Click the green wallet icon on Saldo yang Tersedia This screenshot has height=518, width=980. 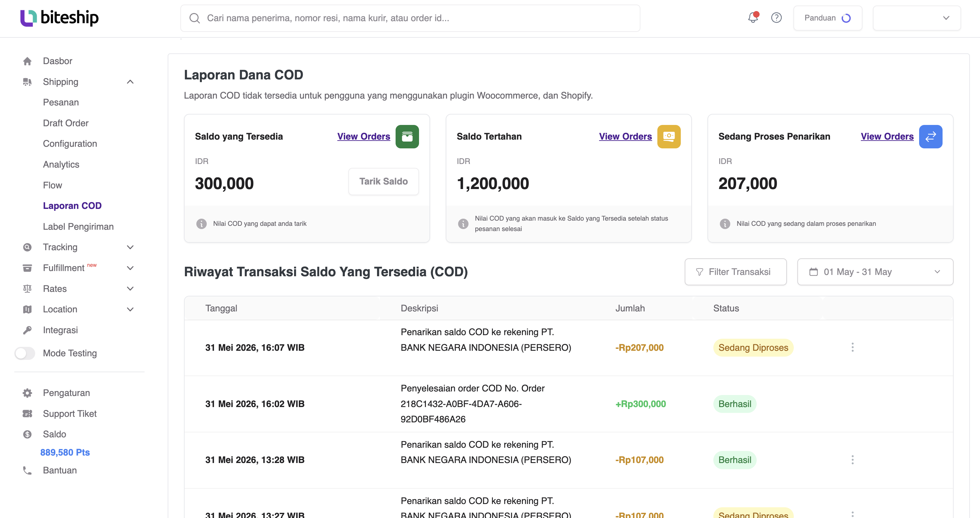point(407,137)
